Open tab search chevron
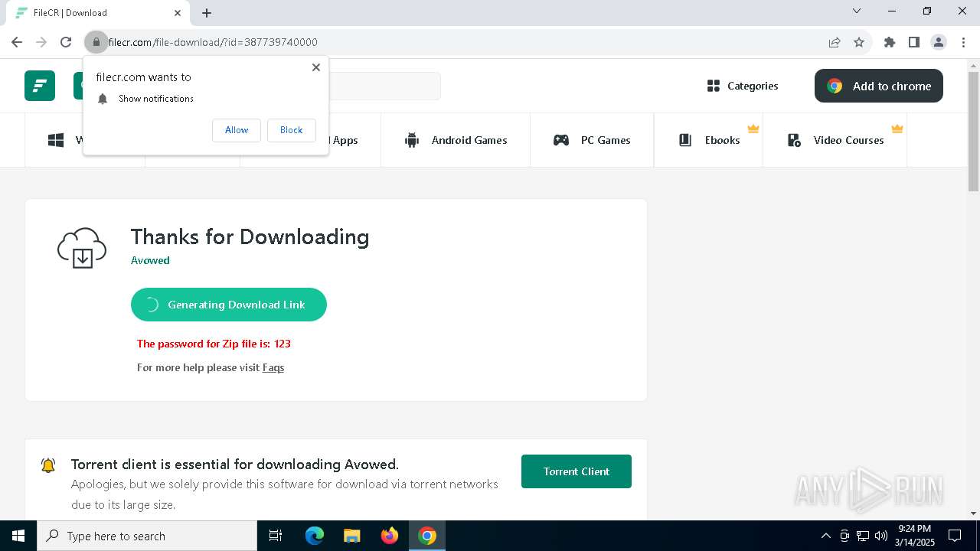The height and width of the screenshot is (551, 980). [857, 11]
